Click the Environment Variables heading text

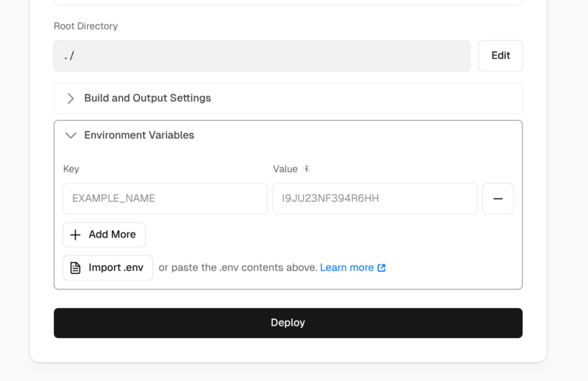click(139, 135)
